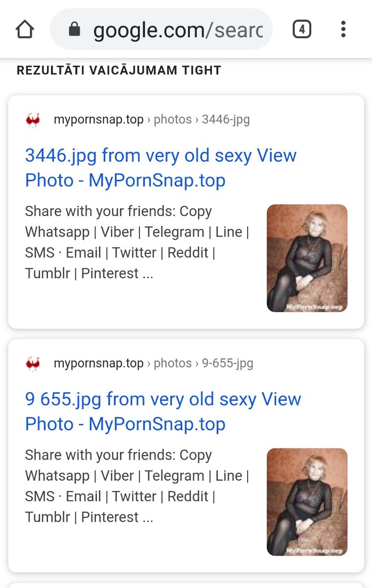Open Chrome's three-dot overflow menu
372x588 pixels.
click(343, 29)
